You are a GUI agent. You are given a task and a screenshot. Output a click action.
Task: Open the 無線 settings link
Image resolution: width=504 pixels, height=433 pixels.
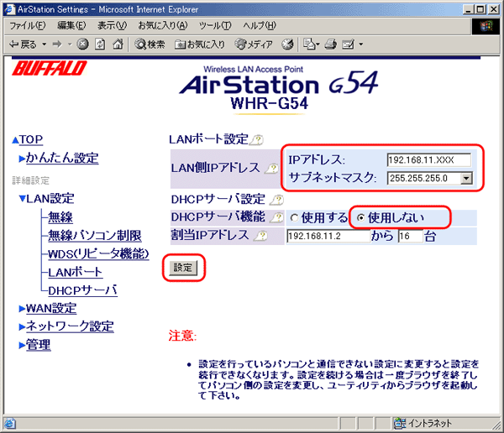pos(60,217)
